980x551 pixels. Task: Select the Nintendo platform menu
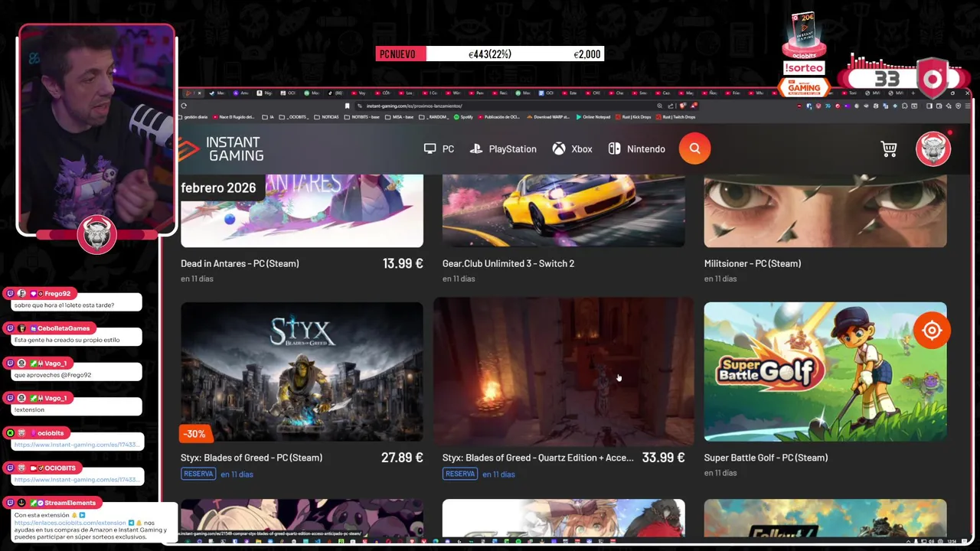[x=636, y=148]
